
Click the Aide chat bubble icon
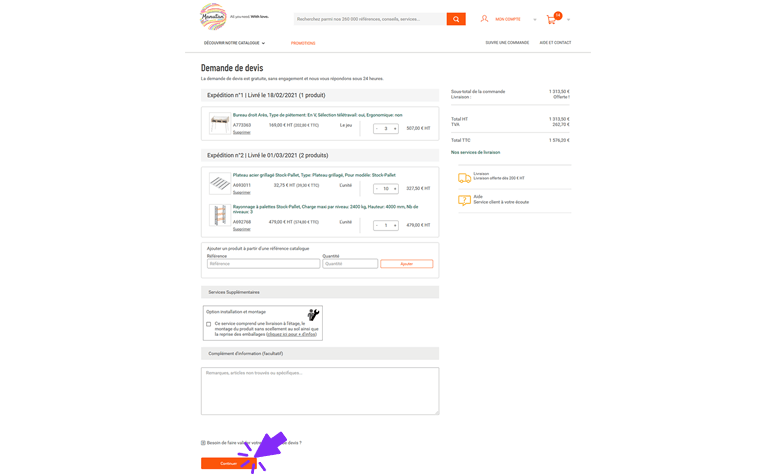[464, 200]
